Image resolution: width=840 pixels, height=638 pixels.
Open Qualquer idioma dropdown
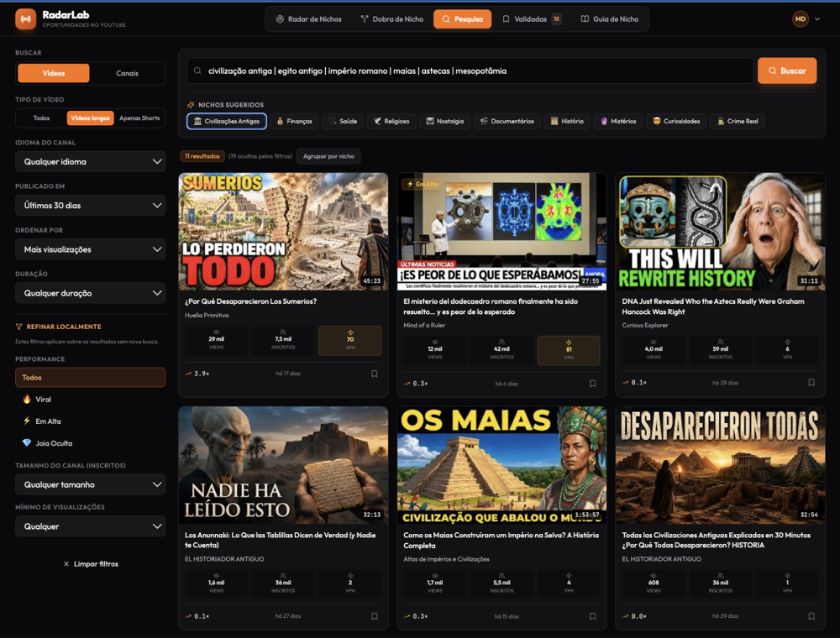(90, 162)
